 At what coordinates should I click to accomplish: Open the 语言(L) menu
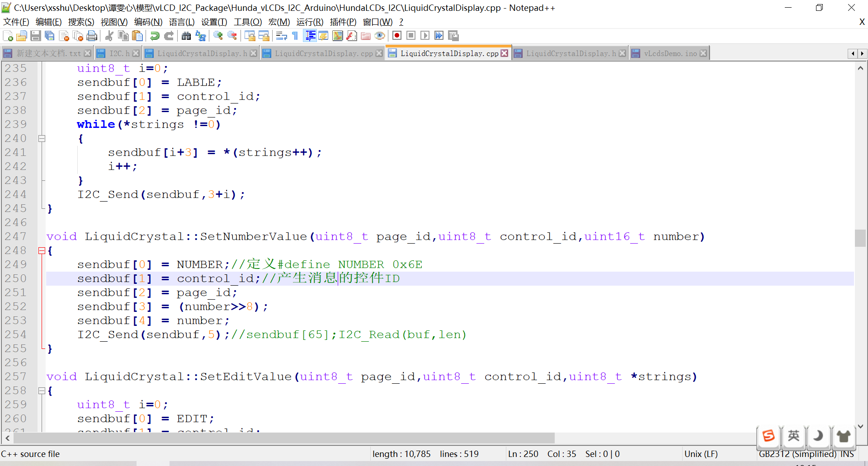[x=182, y=22]
